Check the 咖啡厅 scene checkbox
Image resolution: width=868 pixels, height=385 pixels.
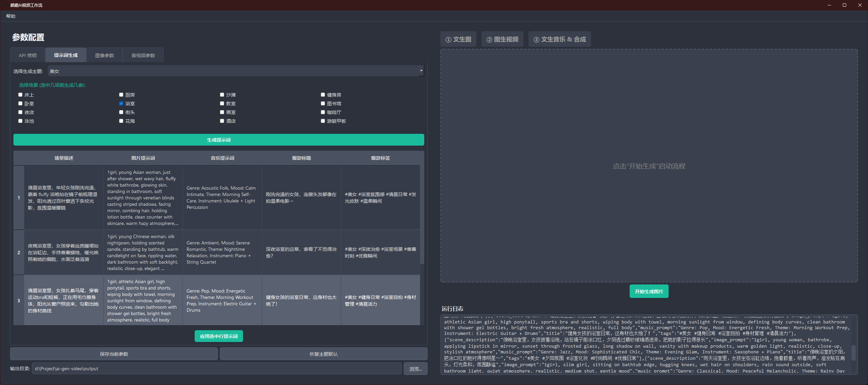(x=323, y=112)
